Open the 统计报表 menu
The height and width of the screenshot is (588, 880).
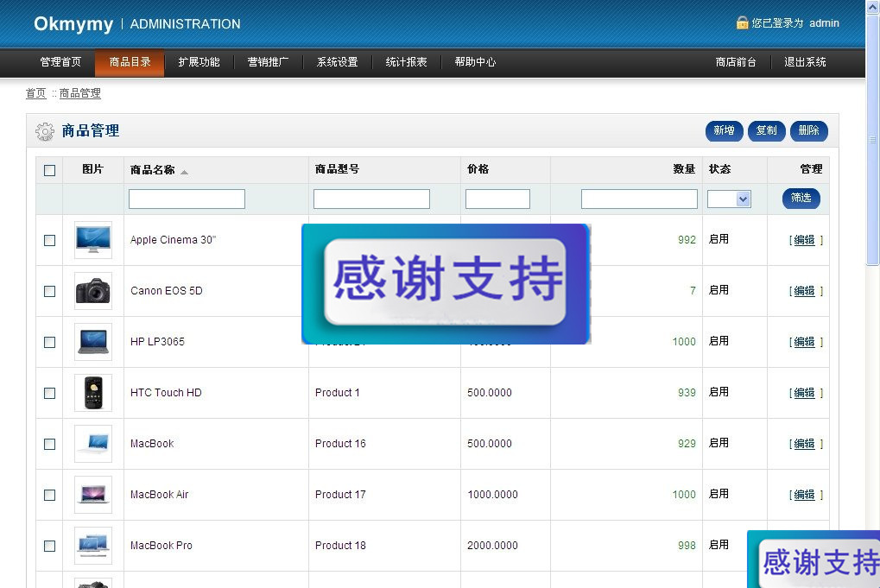coord(407,61)
